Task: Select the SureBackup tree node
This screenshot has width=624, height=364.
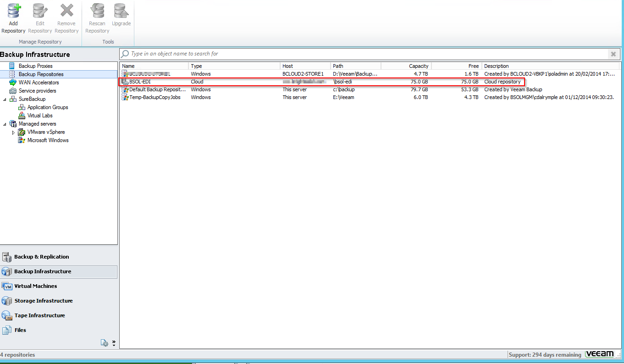Action: [x=32, y=99]
